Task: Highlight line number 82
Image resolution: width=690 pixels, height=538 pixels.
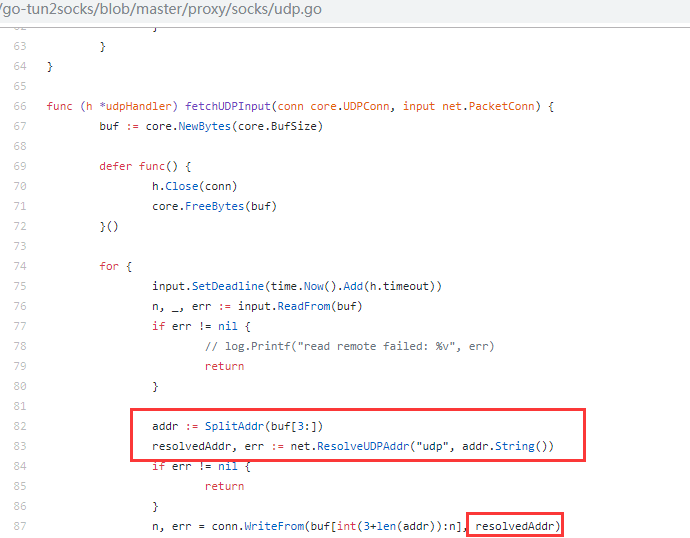Action: (x=20, y=426)
